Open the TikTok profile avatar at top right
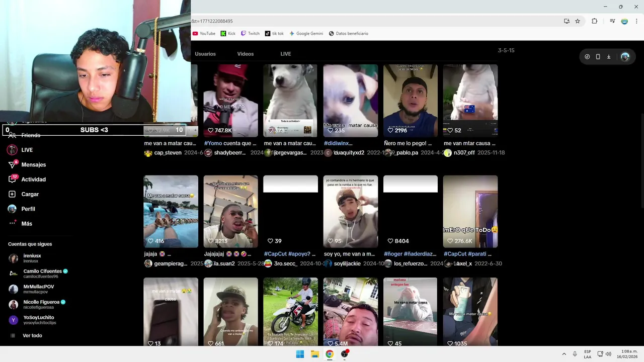Screen dimensions: 644x362 click(625, 57)
